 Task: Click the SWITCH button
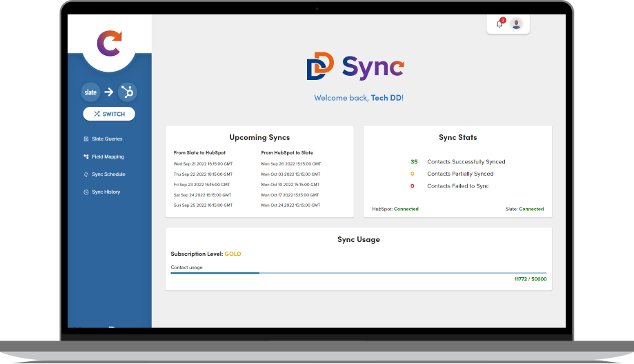coord(109,114)
